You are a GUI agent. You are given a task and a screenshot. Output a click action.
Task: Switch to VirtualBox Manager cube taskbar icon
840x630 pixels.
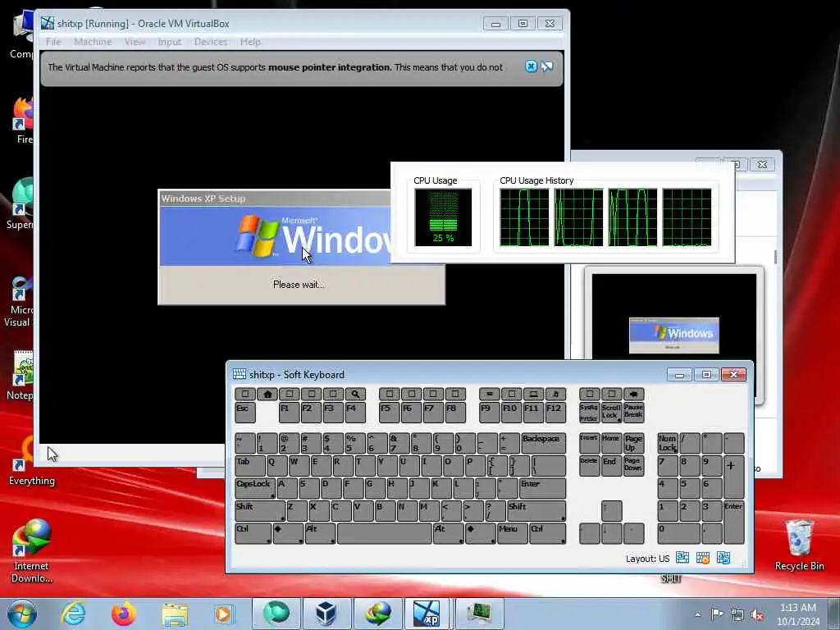(x=326, y=614)
